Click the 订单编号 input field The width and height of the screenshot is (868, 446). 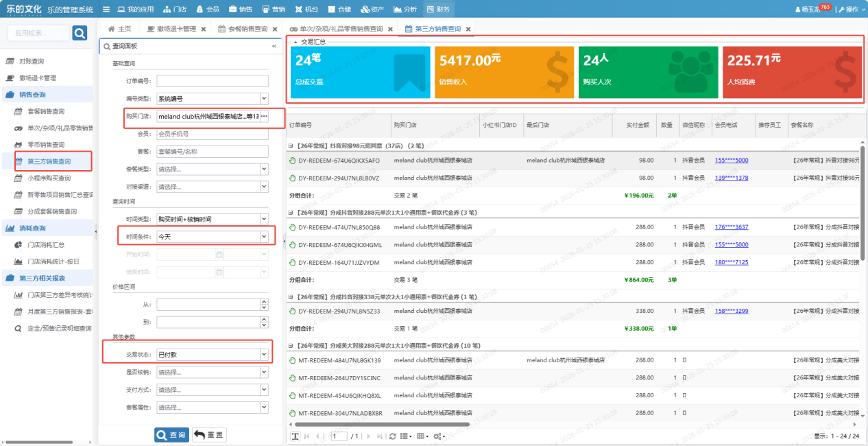coord(212,81)
